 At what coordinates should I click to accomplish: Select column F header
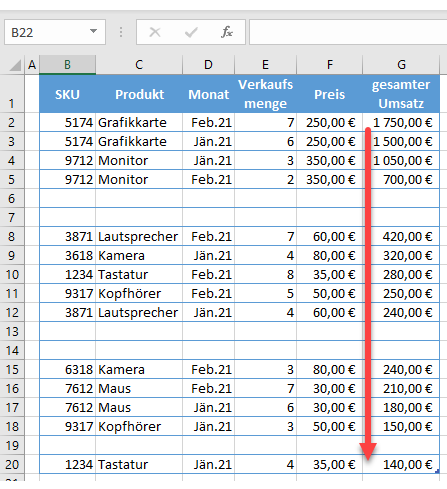point(330,65)
